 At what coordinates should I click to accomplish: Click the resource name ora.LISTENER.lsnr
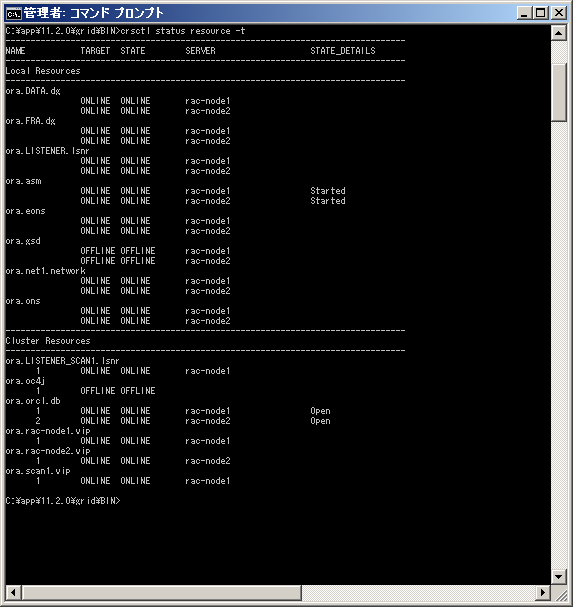point(47,151)
